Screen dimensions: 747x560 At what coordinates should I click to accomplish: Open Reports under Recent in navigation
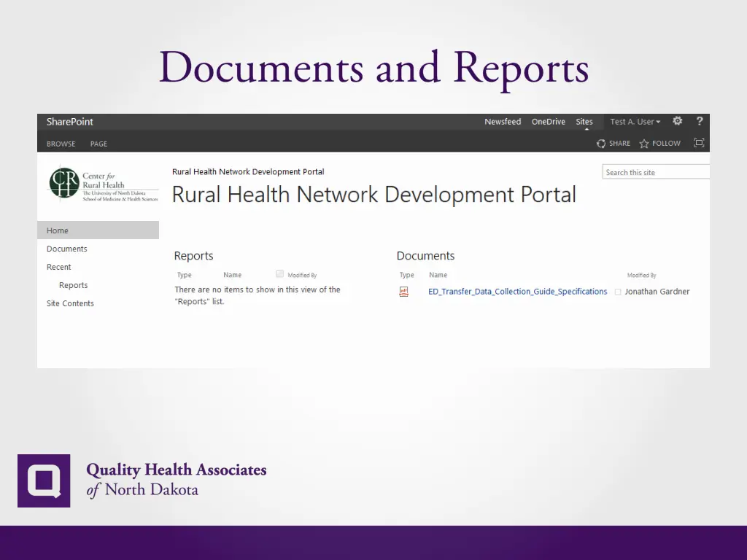[74, 285]
